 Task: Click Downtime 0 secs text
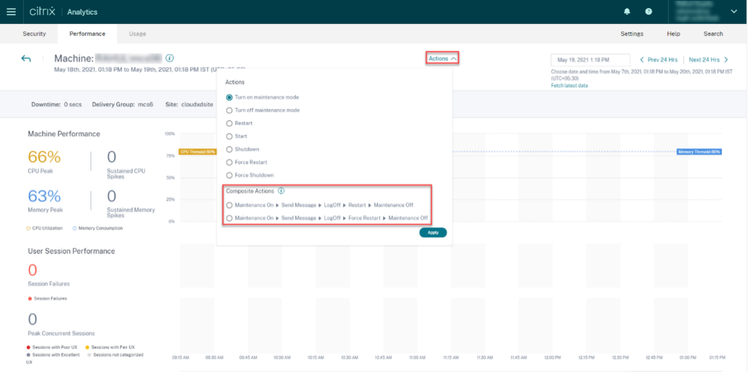tap(56, 104)
